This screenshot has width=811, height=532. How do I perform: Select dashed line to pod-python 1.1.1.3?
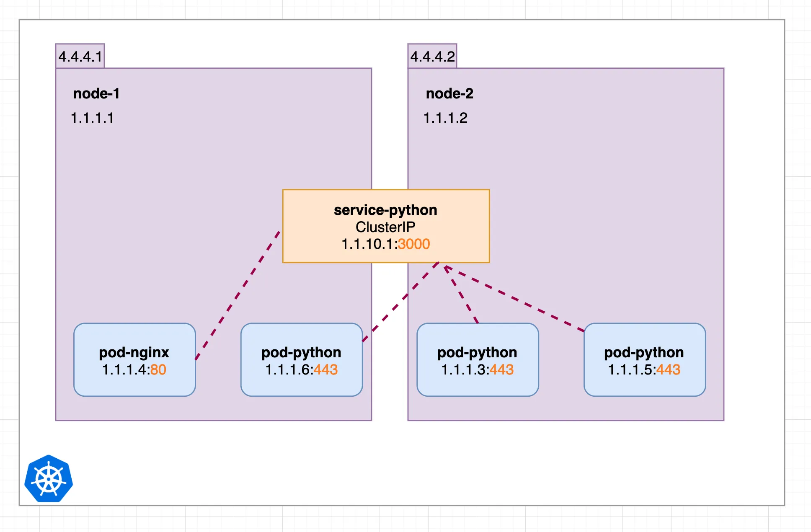tap(461, 294)
